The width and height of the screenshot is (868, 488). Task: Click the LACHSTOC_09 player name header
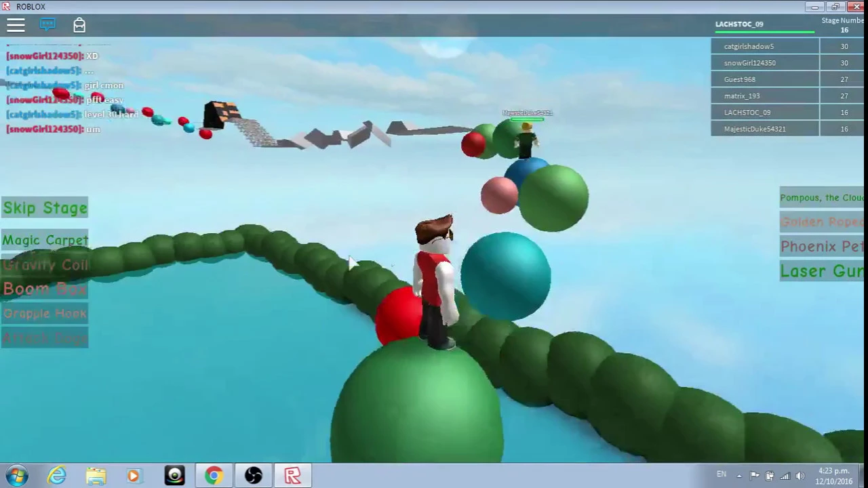point(739,24)
